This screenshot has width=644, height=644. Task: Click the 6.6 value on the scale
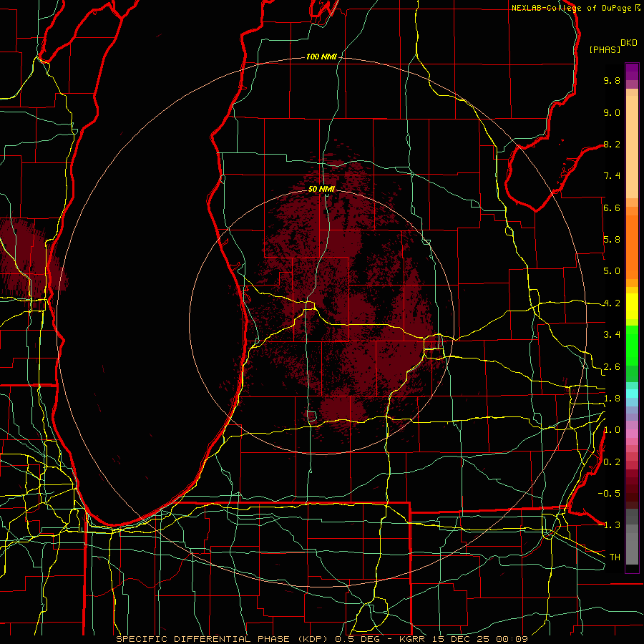tap(612, 208)
